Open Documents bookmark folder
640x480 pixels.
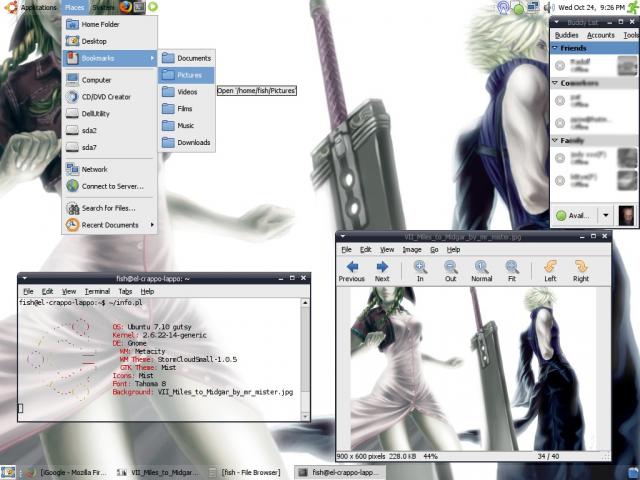coord(187,58)
